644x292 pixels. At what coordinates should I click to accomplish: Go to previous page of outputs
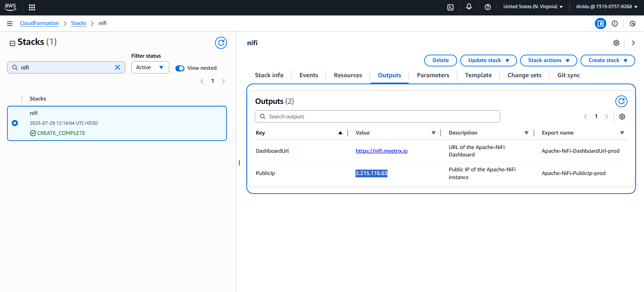[585, 117]
